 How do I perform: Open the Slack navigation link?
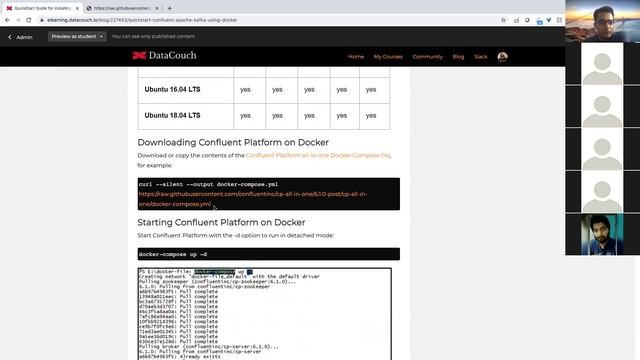[480, 57]
